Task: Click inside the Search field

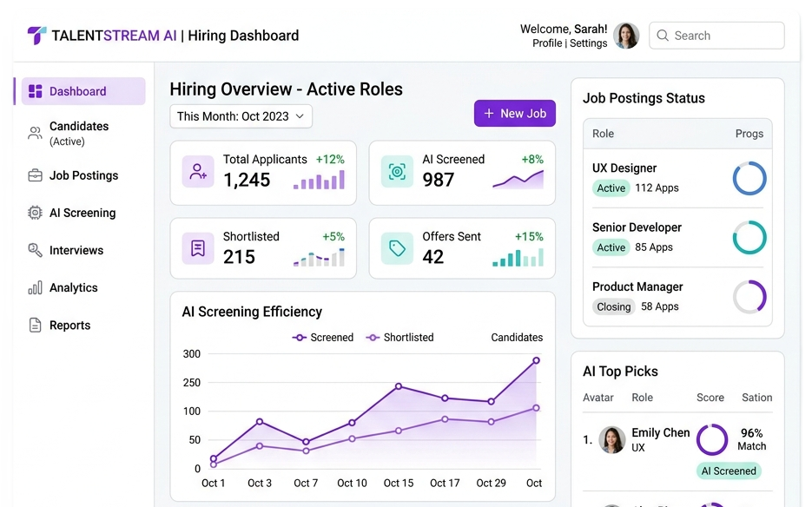Action: (x=716, y=36)
